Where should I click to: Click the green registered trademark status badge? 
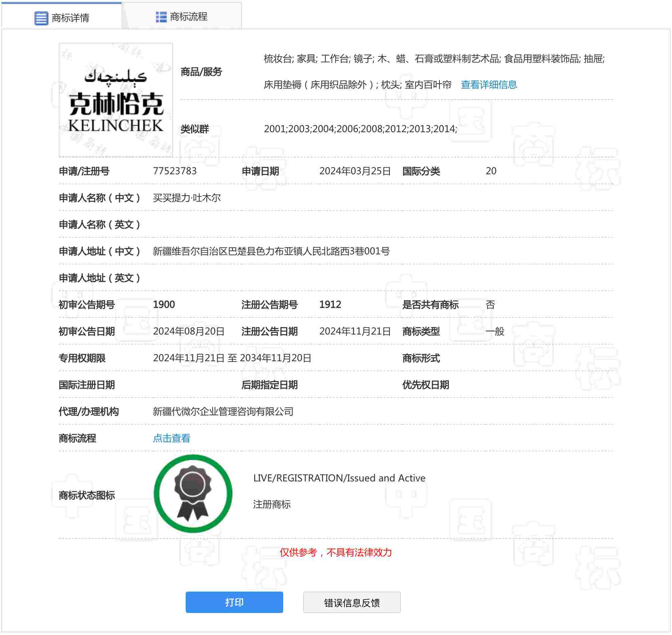pyautogui.click(x=193, y=494)
